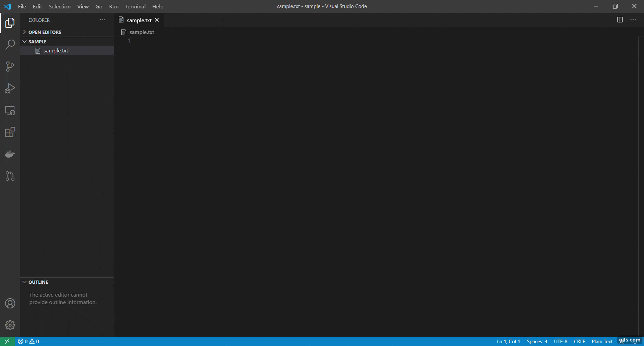
Task: Select sample.txt in the explorer tree
Action: point(67,51)
